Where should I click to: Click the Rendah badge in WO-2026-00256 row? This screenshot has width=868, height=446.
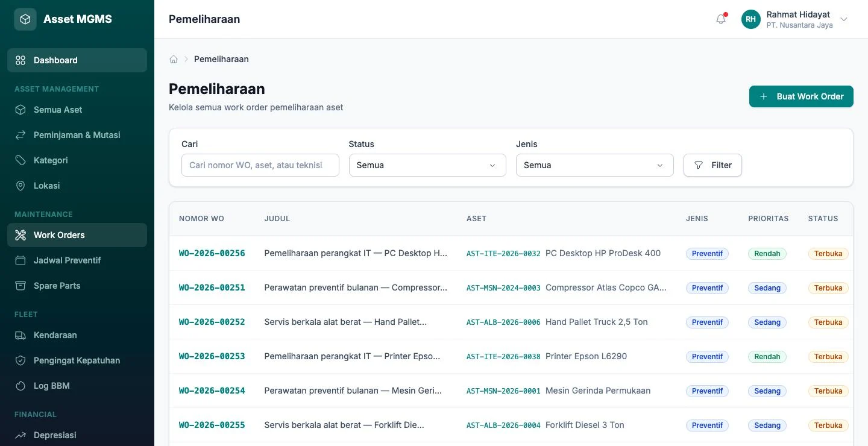767,254
